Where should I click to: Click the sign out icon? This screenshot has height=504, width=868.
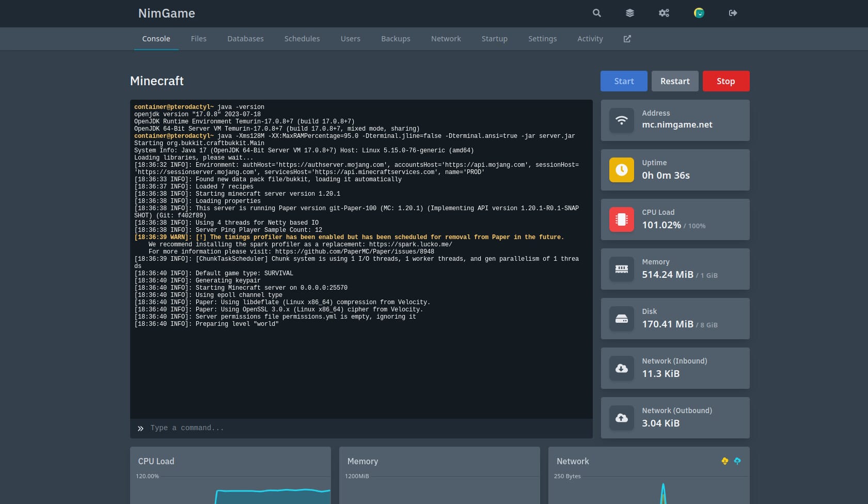coord(733,13)
